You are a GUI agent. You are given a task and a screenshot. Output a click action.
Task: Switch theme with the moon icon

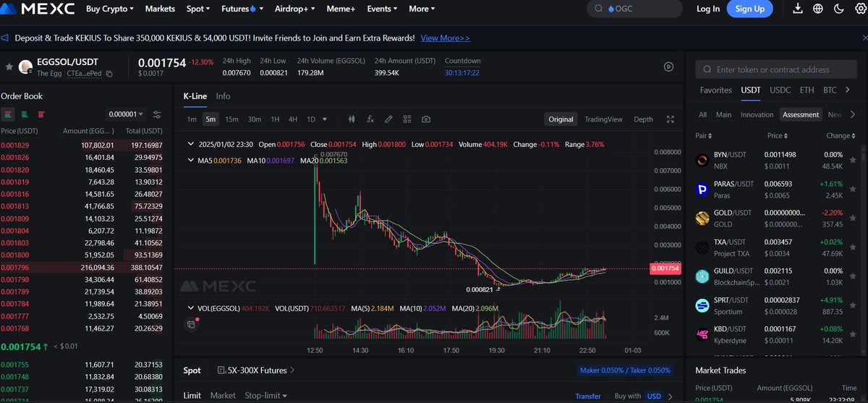[838, 9]
